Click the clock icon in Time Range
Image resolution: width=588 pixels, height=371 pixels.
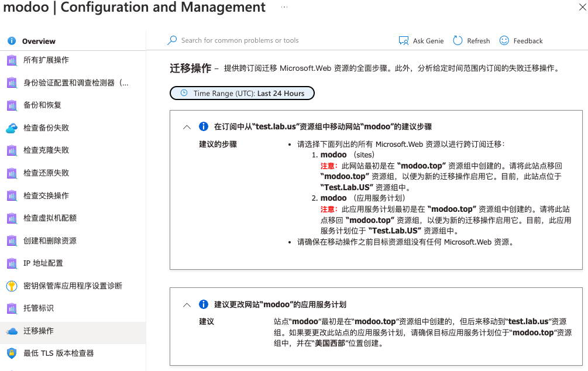(x=184, y=93)
